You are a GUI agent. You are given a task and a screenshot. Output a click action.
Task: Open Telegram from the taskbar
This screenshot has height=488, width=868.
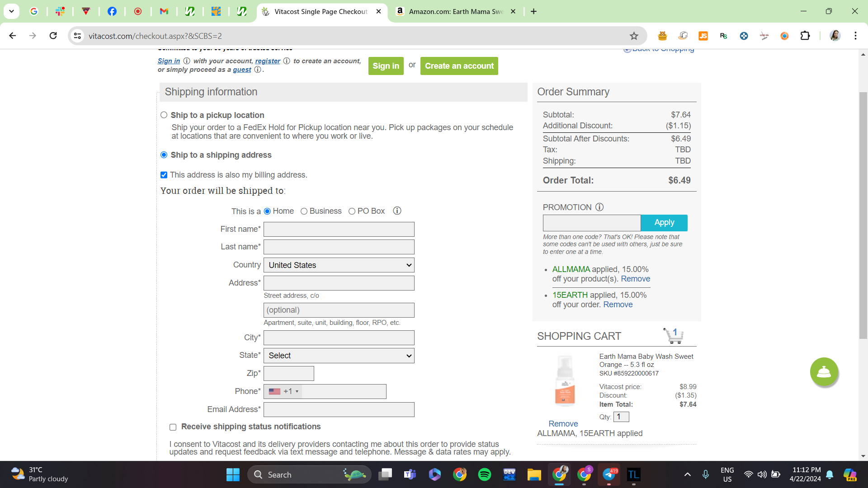click(609, 475)
